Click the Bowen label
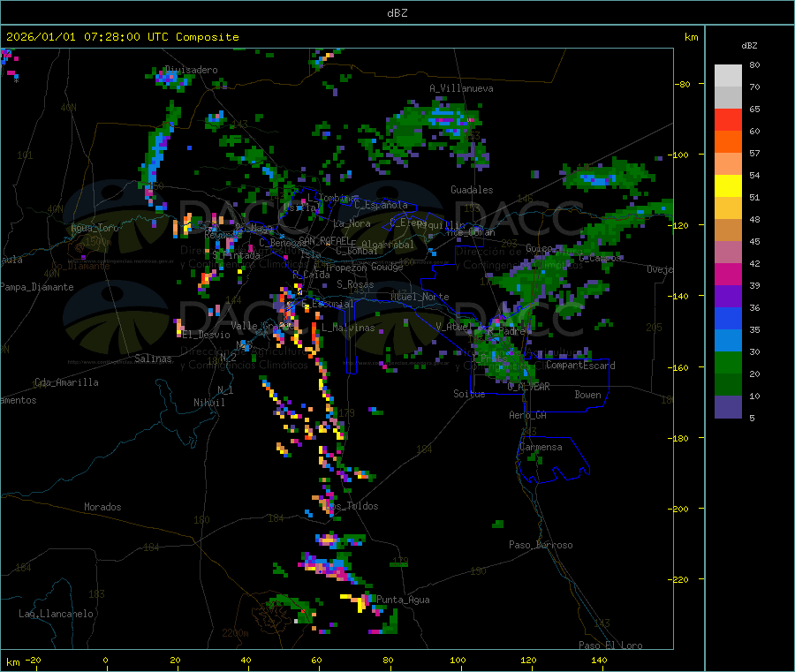Viewport: 795px width, 672px height. point(588,395)
